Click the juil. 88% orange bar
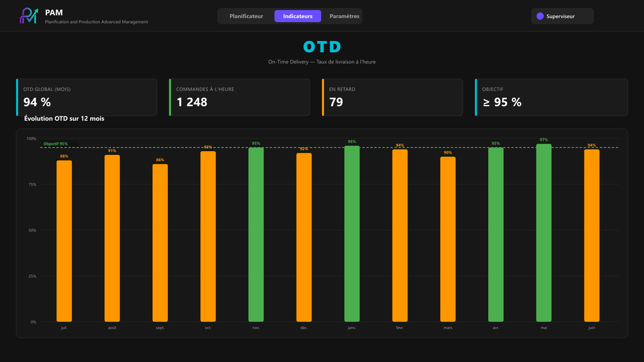 (x=64, y=241)
